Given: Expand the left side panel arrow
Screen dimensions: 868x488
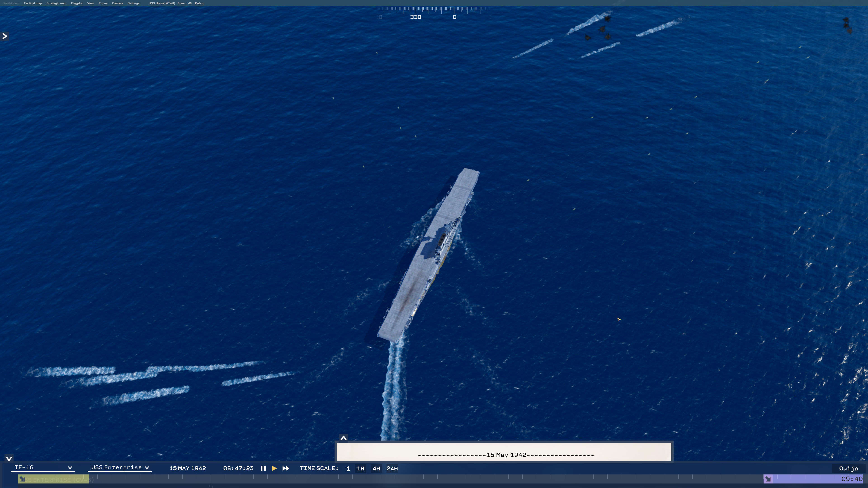Looking at the screenshot, I should pos(5,36).
